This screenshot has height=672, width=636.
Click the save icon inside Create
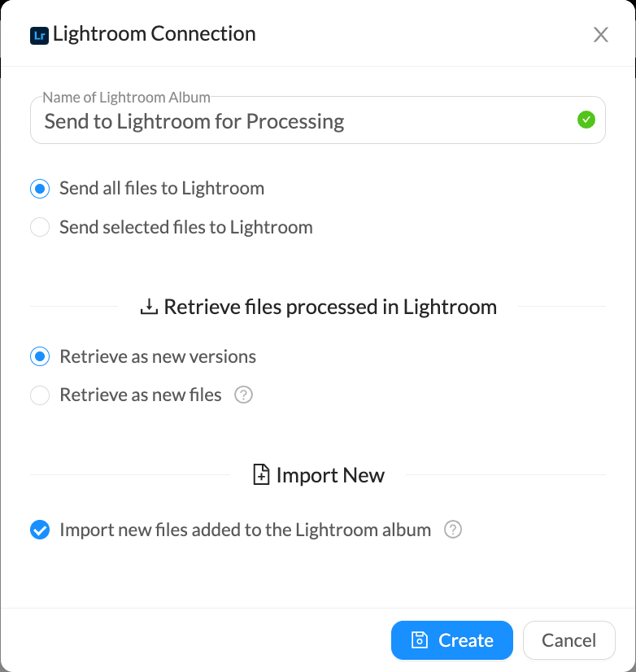[x=419, y=640]
